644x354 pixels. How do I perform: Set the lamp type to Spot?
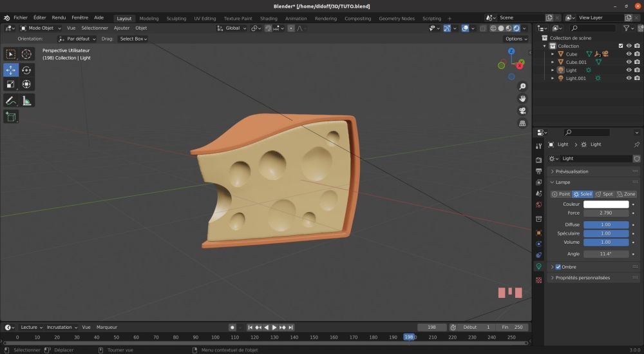coord(604,194)
